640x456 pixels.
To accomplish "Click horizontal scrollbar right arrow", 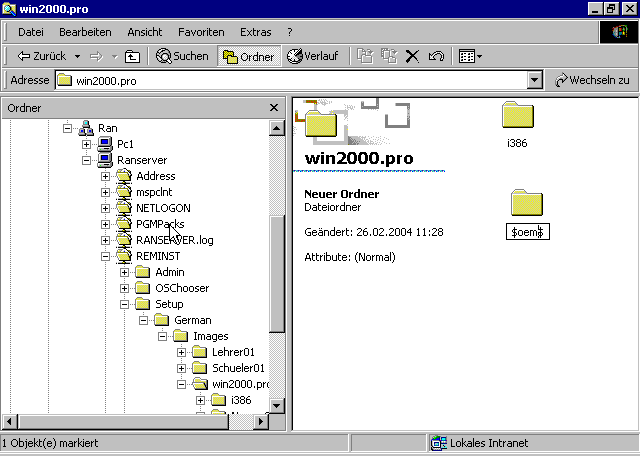I will [260, 421].
